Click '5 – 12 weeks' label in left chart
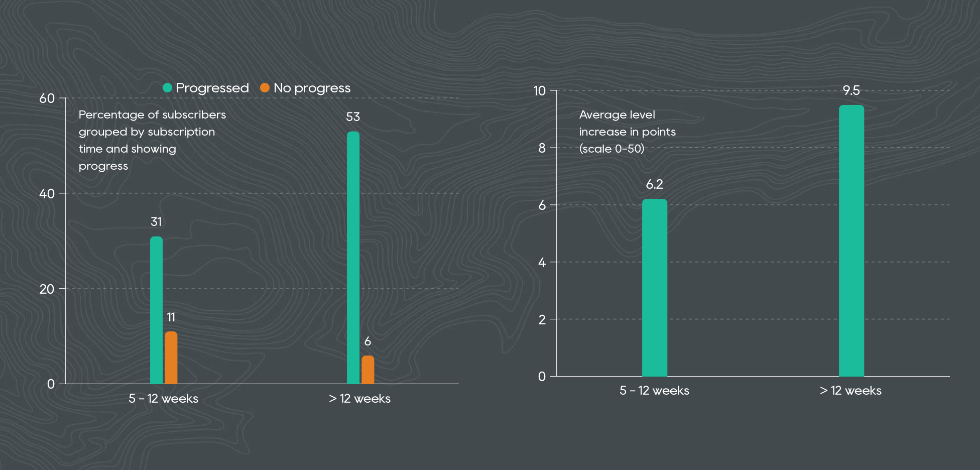 point(164,399)
